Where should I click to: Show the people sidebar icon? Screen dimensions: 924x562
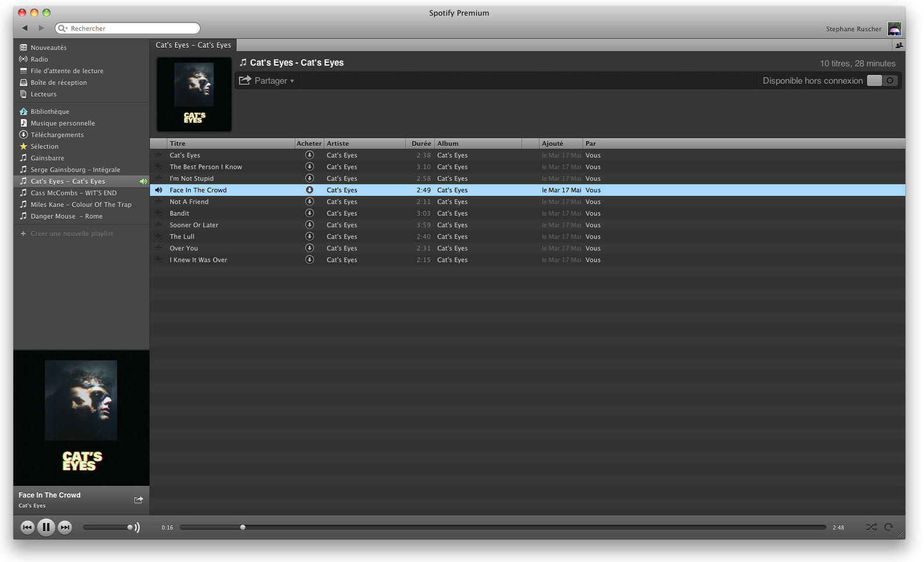899,45
